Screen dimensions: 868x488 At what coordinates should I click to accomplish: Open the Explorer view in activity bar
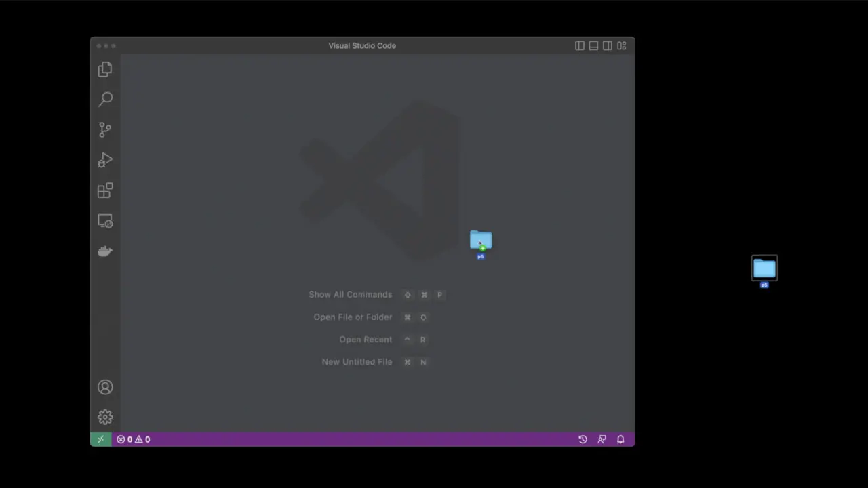(105, 69)
